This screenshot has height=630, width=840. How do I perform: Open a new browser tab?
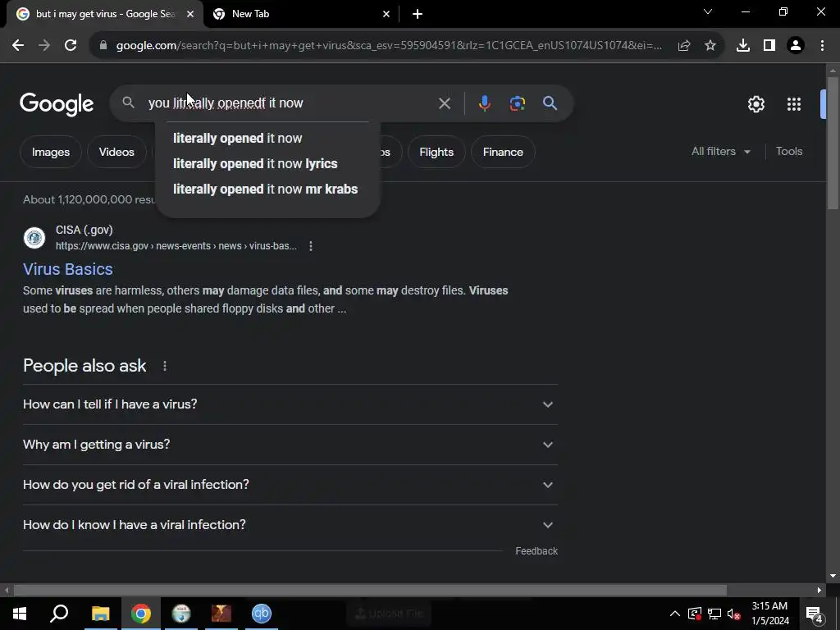(x=418, y=14)
